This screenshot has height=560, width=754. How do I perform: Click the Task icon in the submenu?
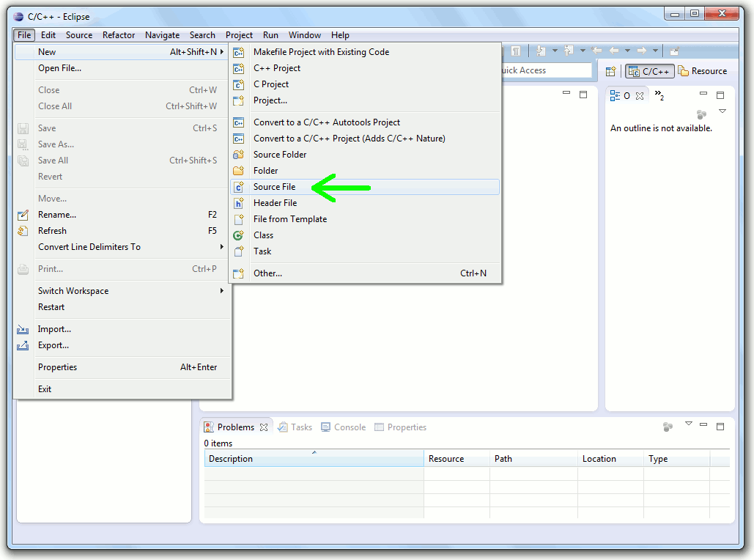(239, 251)
